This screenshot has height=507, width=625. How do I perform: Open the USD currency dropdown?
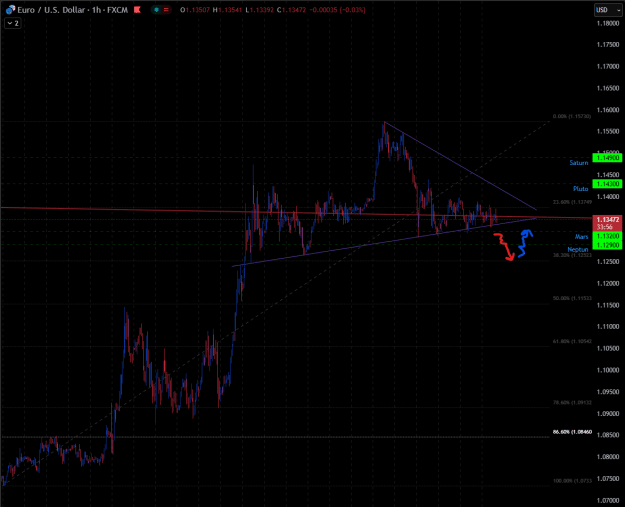608,10
